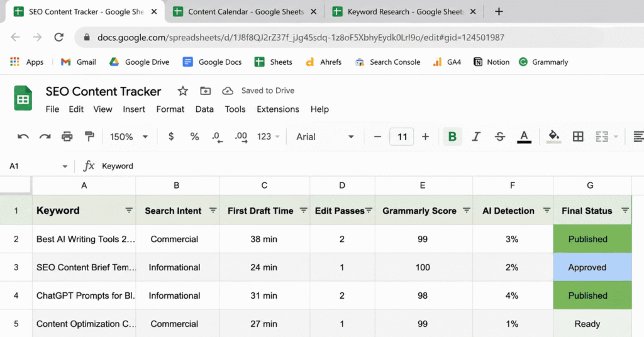The image size is (644, 337).
Task: Format as currency with dollar icon
Action: coord(171,136)
